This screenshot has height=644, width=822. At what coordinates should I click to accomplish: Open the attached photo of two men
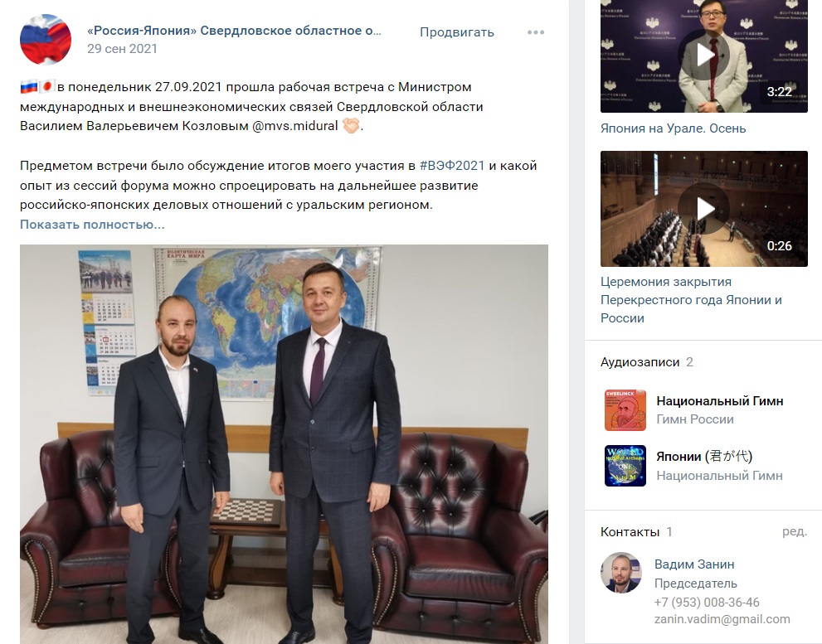point(285,444)
